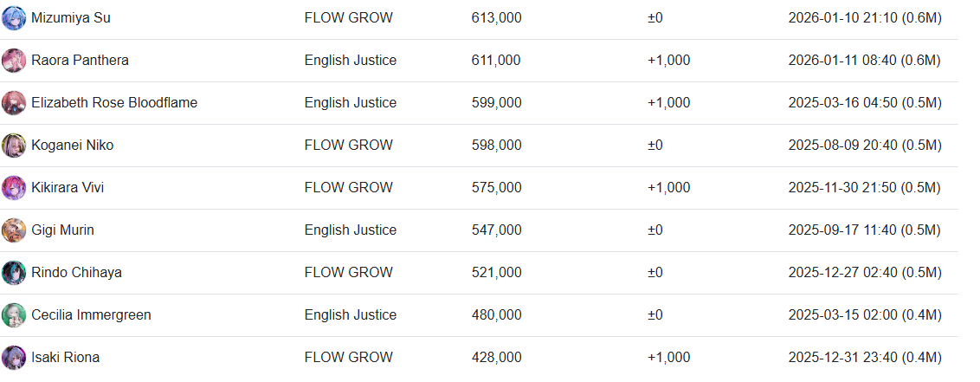Open the Raora Panthera name link
980x382 pixels.
point(80,61)
